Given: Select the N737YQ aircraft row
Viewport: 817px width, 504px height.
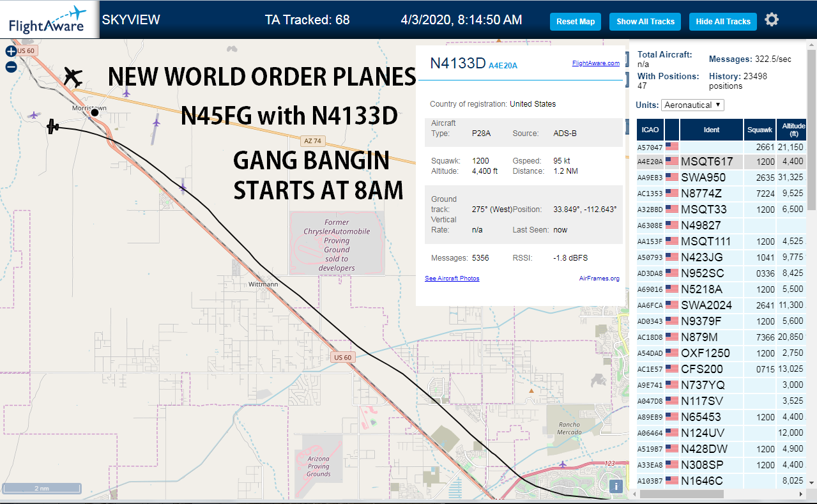Looking at the screenshot, I should coord(722,385).
